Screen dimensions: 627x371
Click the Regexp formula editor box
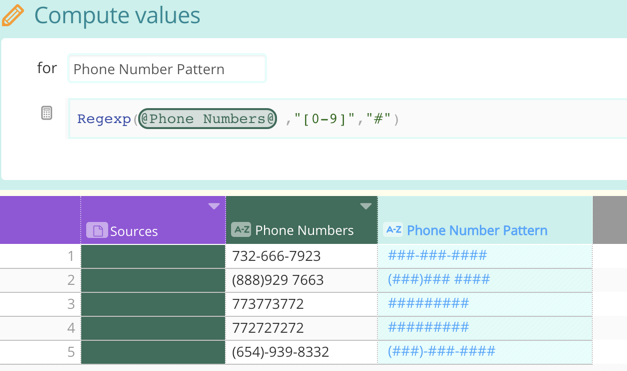click(x=347, y=119)
